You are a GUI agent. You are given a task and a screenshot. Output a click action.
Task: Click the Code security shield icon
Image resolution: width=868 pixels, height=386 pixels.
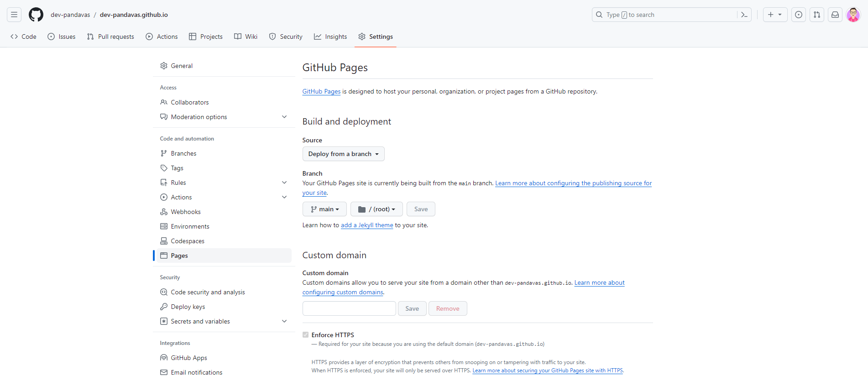(164, 292)
